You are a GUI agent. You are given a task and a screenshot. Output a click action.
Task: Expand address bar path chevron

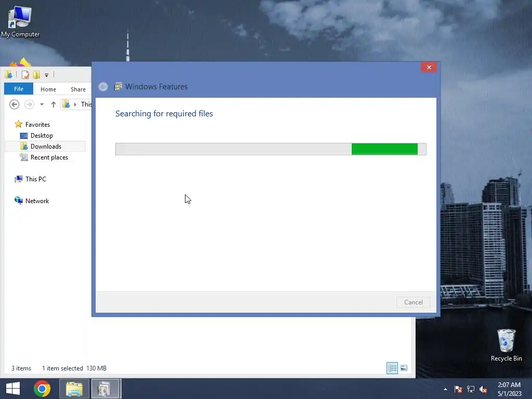pyautogui.click(x=75, y=104)
